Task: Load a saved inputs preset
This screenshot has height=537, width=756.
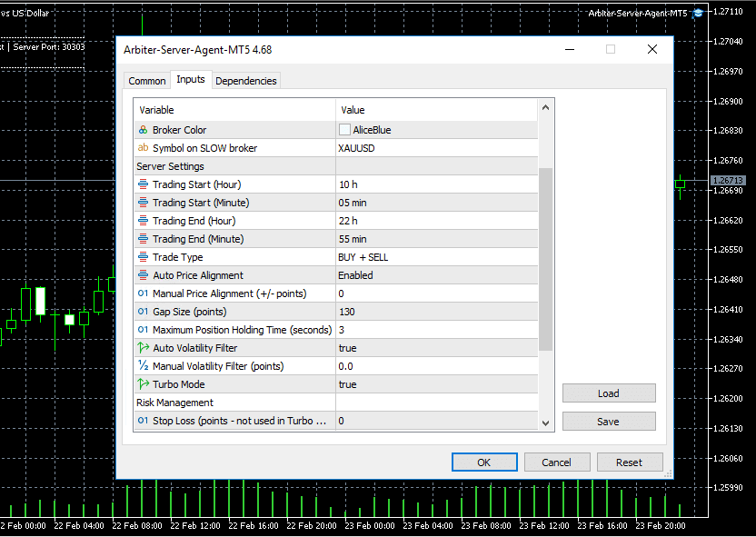Action: tap(609, 393)
